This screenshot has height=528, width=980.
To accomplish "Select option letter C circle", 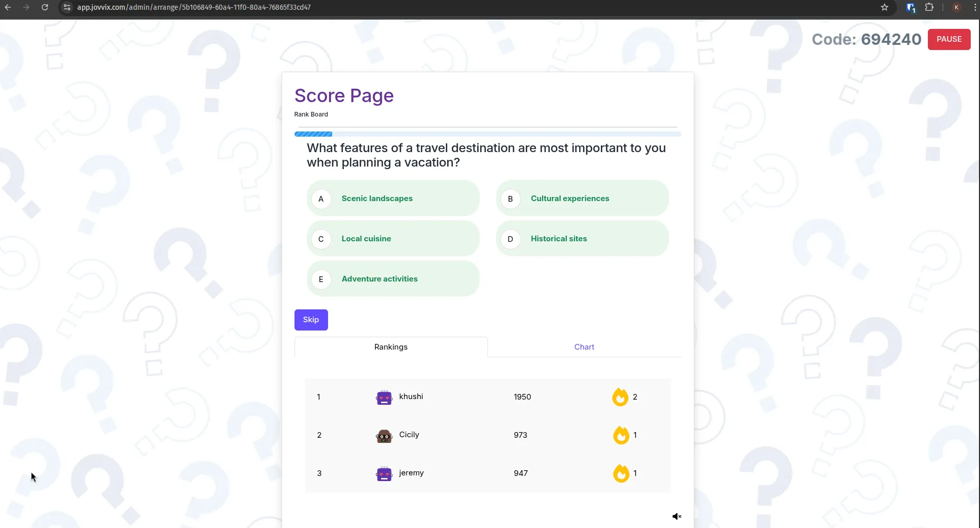I will (x=321, y=239).
